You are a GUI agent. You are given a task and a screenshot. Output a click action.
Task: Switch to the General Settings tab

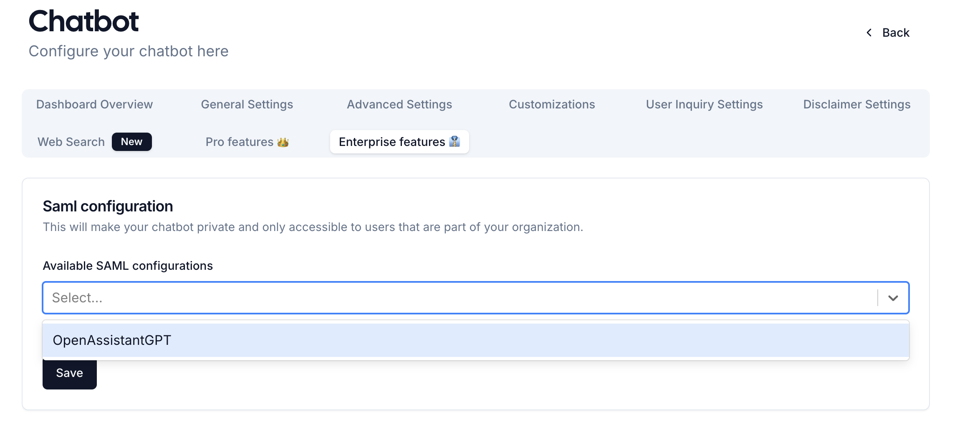(247, 104)
